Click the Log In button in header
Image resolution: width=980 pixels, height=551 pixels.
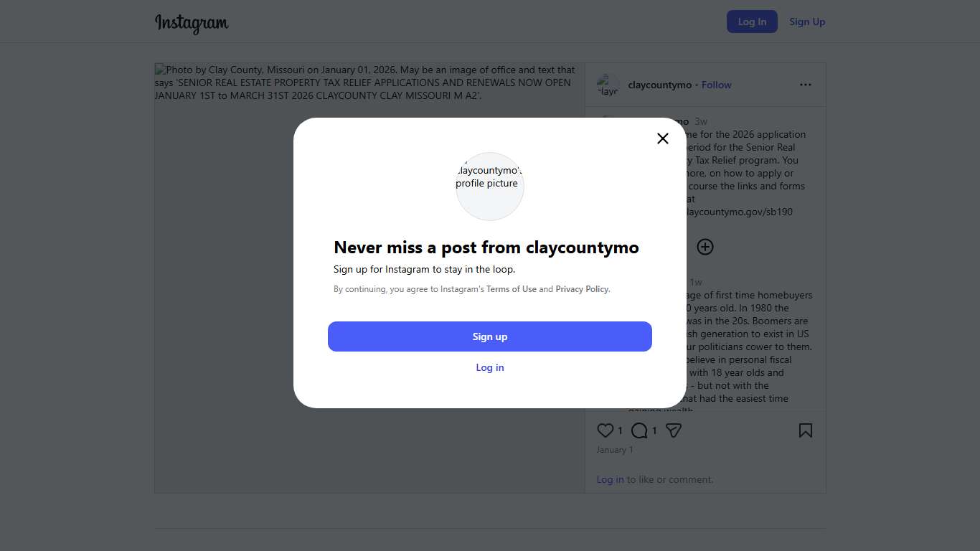click(x=752, y=22)
